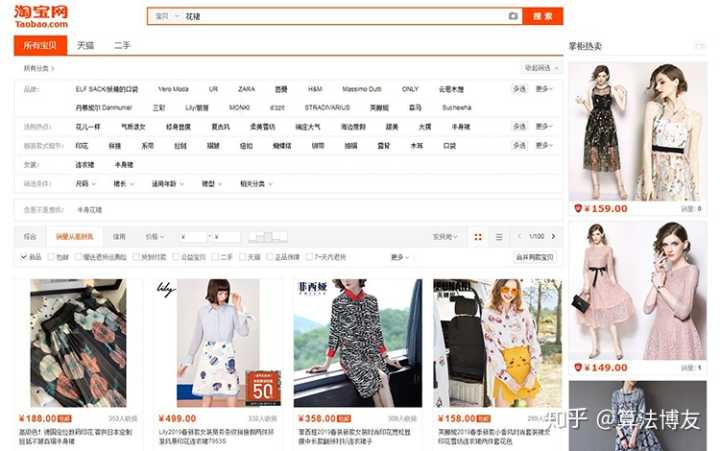Toggle the 新品 checkbox
This screenshot has width=720, height=451.
tap(24, 257)
